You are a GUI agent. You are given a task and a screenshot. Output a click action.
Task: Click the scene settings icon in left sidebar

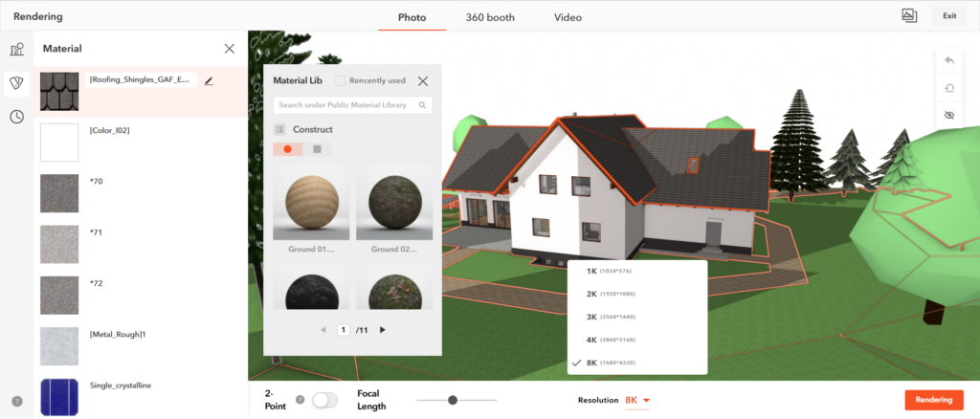pyautogui.click(x=16, y=50)
